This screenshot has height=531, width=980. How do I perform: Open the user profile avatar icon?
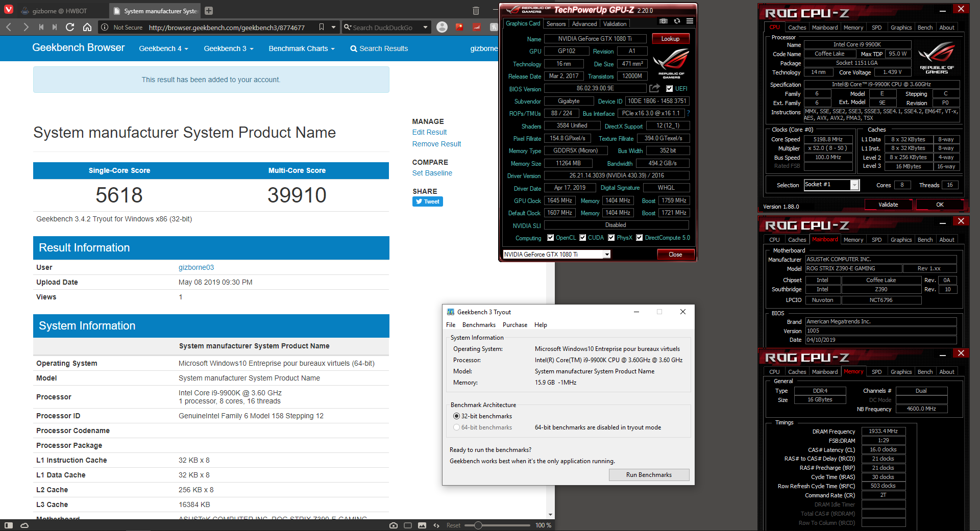(x=442, y=27)
